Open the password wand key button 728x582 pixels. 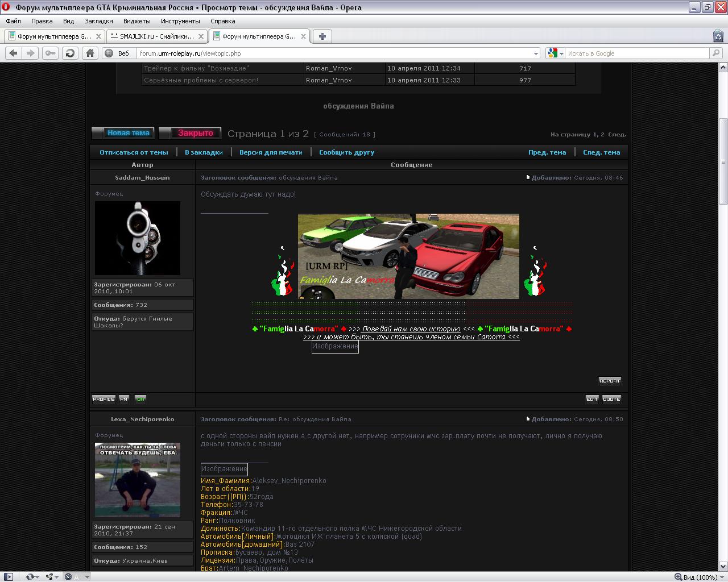tap(51, 53)
